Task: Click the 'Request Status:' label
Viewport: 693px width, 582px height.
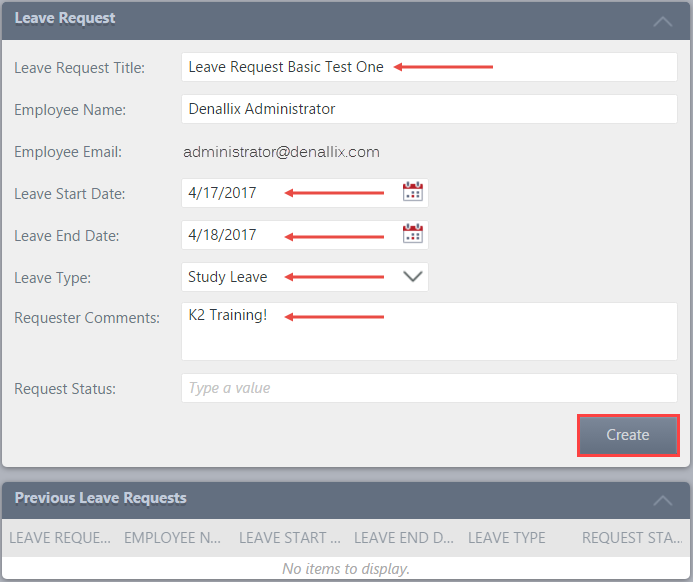Action: click(x=65, y=389)
